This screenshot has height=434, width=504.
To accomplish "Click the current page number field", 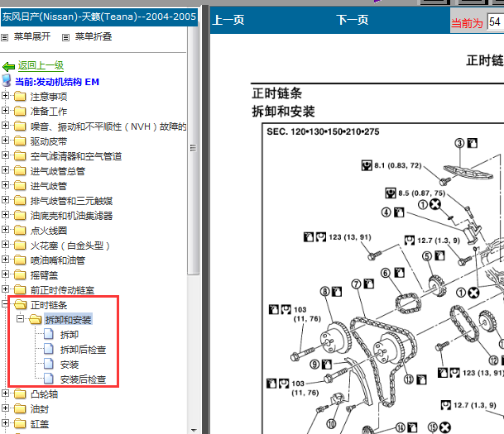I will [496, 21].
